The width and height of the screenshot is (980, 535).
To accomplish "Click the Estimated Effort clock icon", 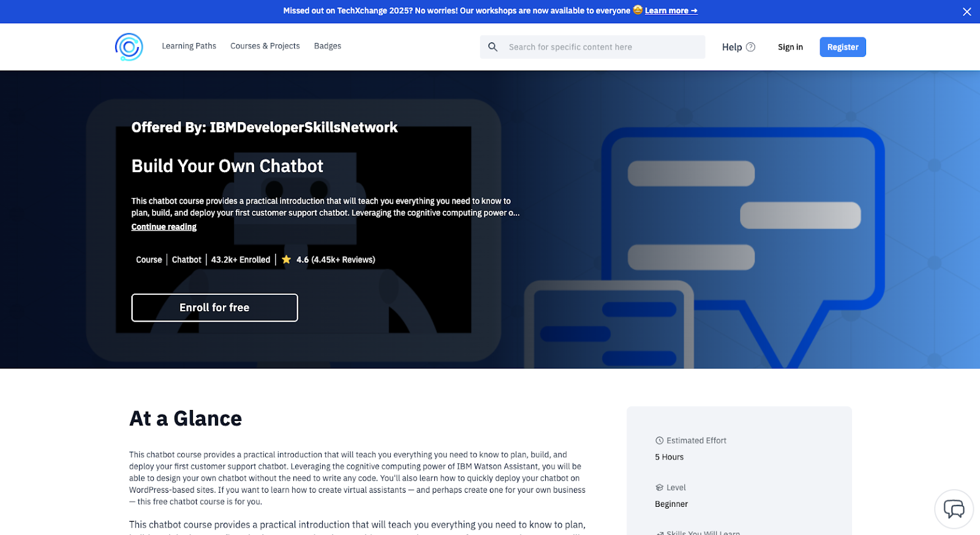I will pos(660,441).
